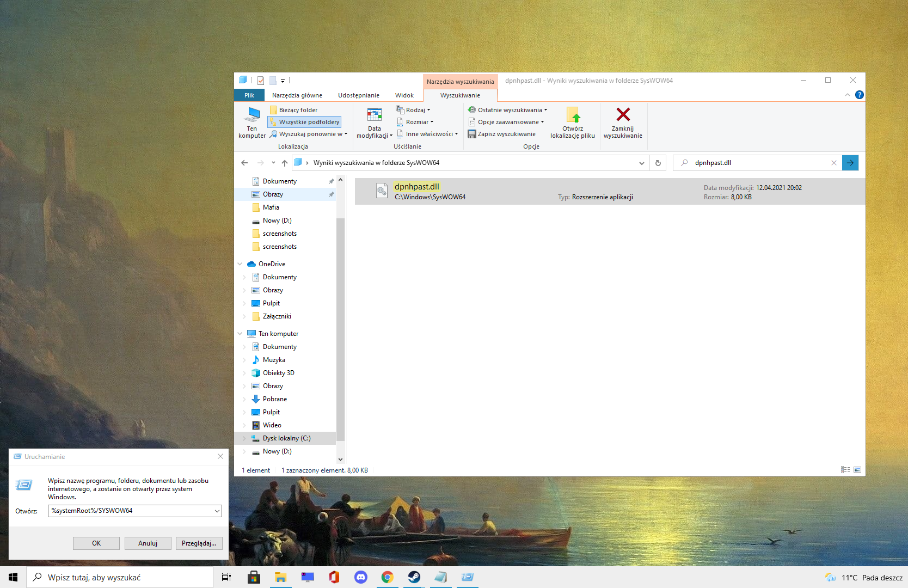
Task: Open Rodzaj filter dropdown
Action: [413, 110]
